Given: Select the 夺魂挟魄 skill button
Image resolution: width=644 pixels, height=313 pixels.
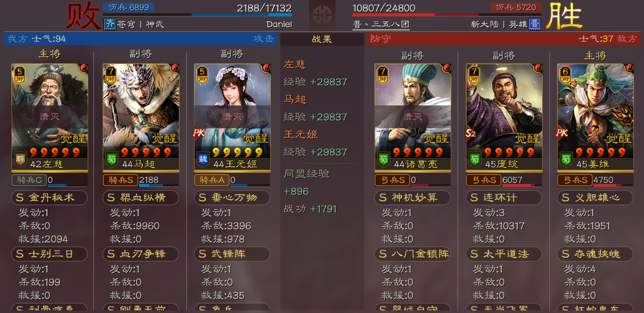Looking at the screenshot, I should [595, 254].
